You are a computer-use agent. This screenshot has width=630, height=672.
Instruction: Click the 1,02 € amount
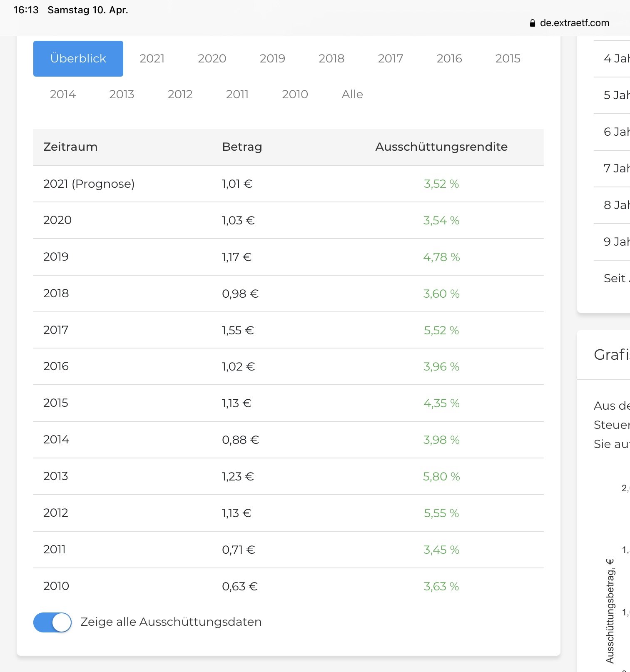pos(238,366)
